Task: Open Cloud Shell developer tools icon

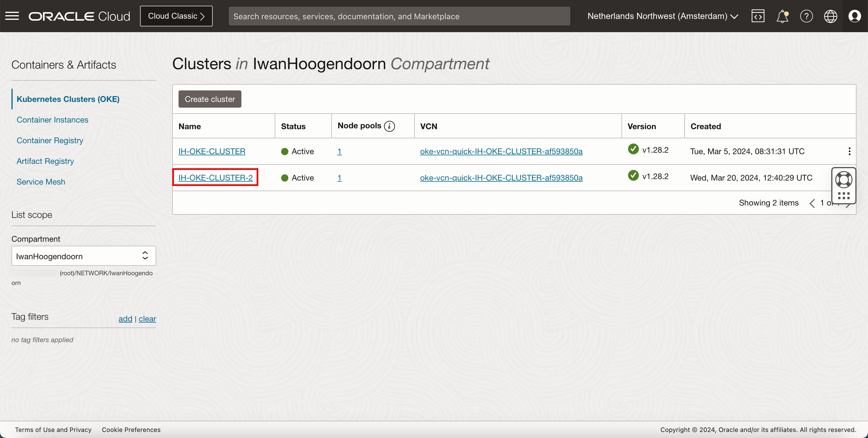Action: tap(758, 16)
